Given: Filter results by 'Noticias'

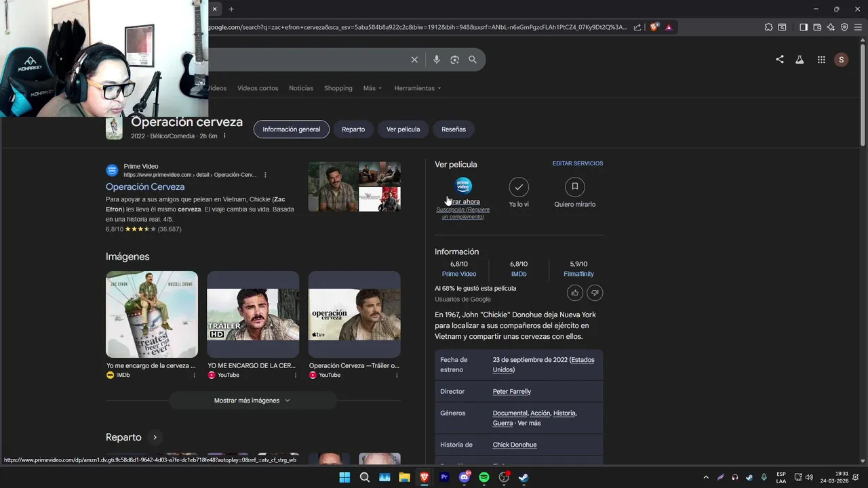Looking at the screenshot, I should pyautogui.click(x=301, y=88).
